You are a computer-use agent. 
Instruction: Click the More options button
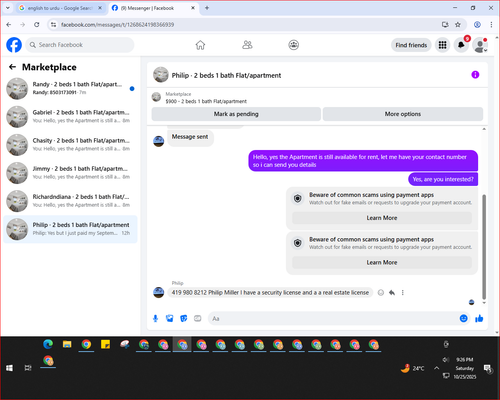[403, 114]
